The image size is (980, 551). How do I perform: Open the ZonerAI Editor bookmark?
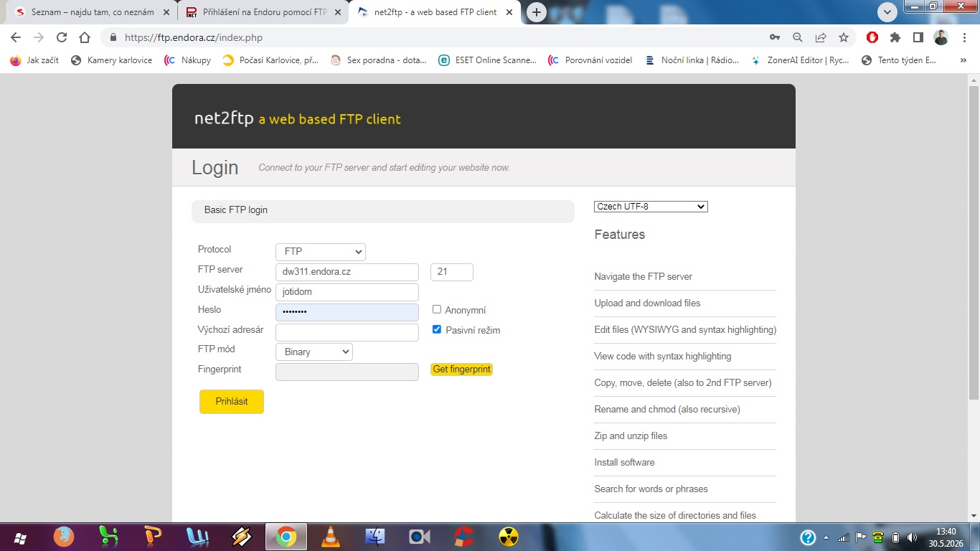799,60
